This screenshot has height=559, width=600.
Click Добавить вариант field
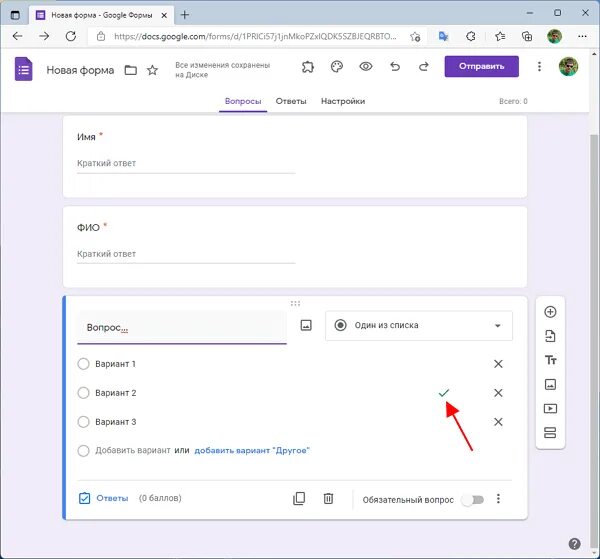point(133,451)
